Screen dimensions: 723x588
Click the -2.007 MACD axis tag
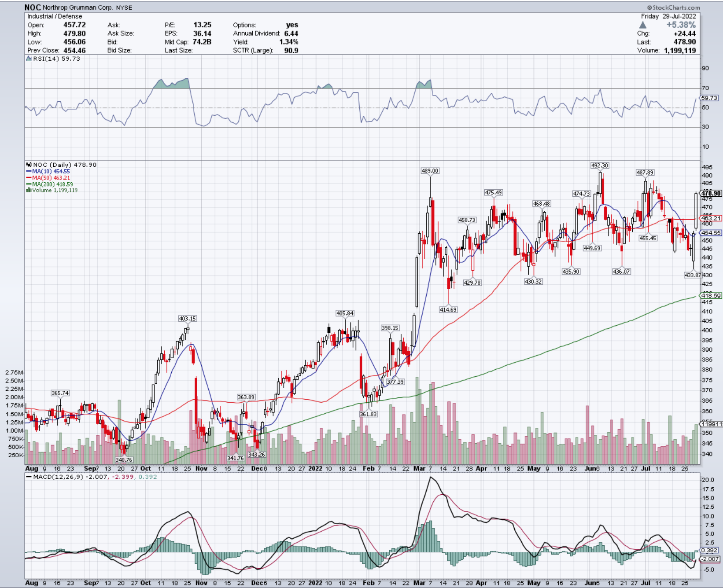click(710, 559)
